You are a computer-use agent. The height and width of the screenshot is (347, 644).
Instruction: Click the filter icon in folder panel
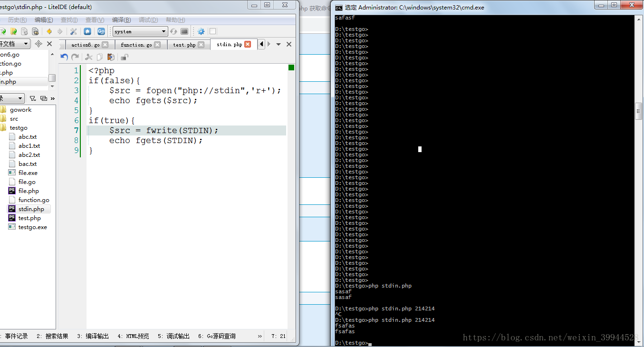(33, 98)
